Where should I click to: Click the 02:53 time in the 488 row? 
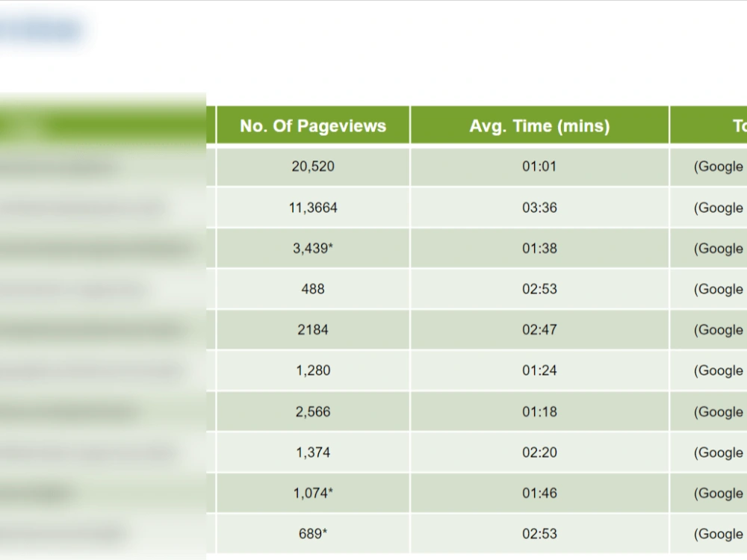[x=539, y=289]
